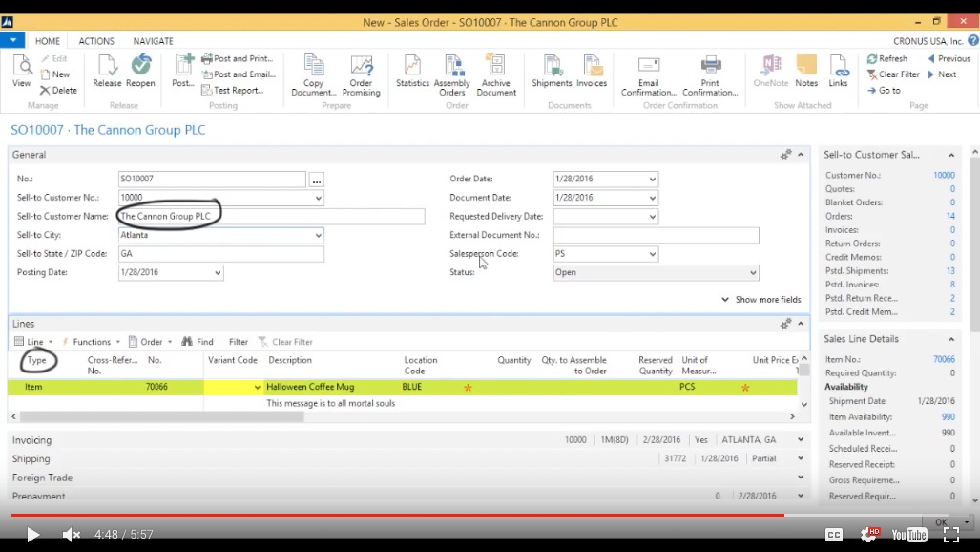This screenshot has height=552, width=980.
Task: Open the HOME ribbon tab
Action: (48, 41)
